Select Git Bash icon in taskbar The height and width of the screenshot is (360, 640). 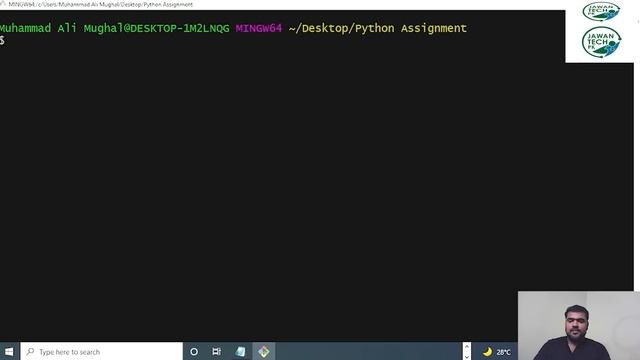click(x=264, y=351)
